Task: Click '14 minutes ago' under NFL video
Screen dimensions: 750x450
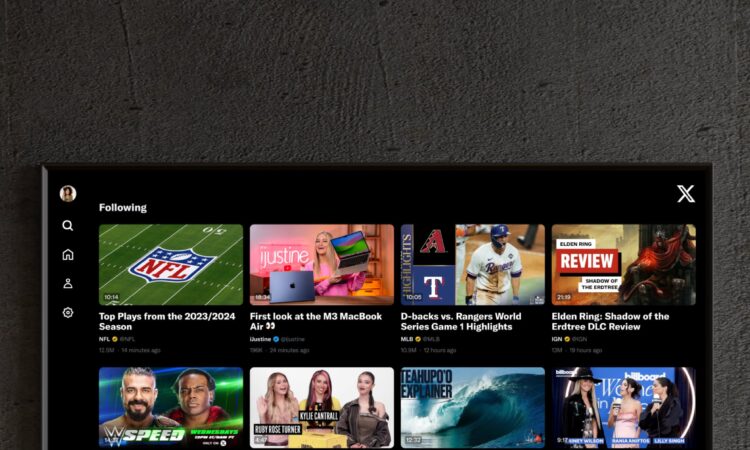Action: [x=141, y=350]
